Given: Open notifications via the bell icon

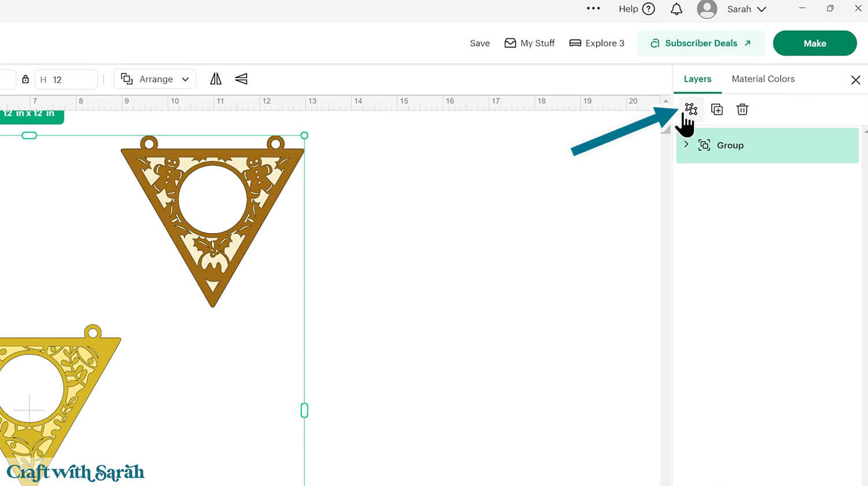Looking at the screenshot, I should 675,9.
